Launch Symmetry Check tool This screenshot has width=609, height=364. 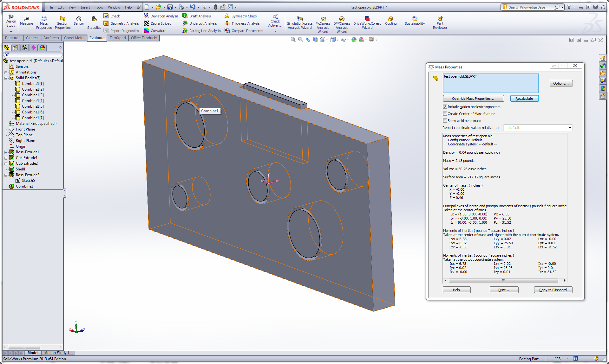[244, 16]
